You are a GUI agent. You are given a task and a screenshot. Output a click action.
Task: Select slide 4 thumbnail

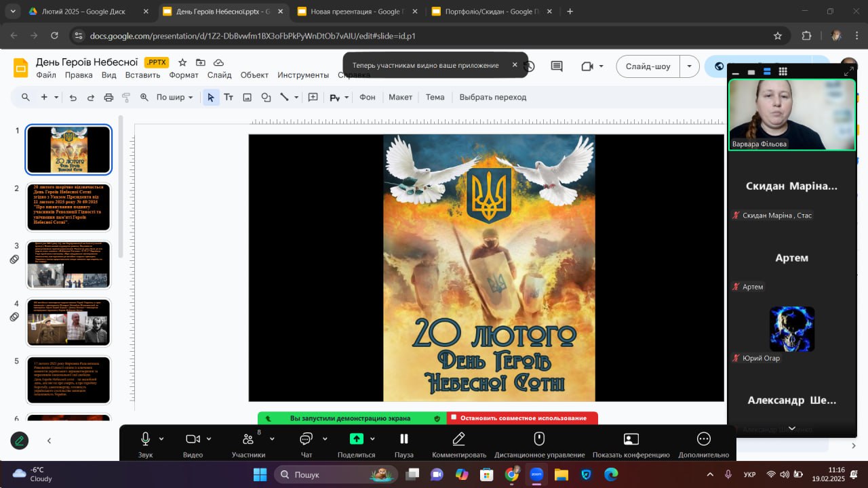coord(68,322)
